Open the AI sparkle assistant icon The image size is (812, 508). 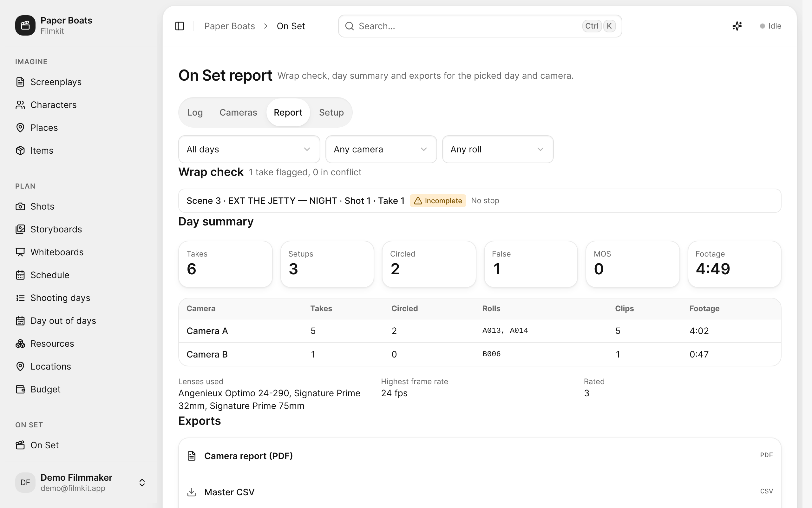tap(737, 26)
